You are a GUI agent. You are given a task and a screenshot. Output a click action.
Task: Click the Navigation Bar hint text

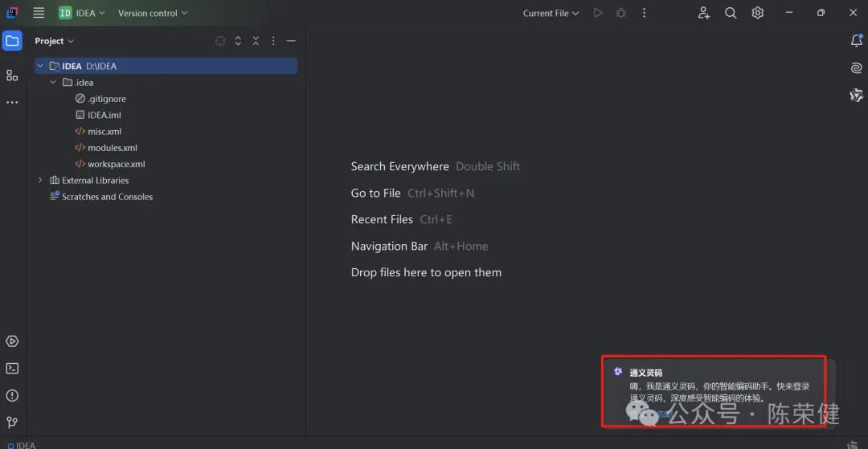point(389,246)
